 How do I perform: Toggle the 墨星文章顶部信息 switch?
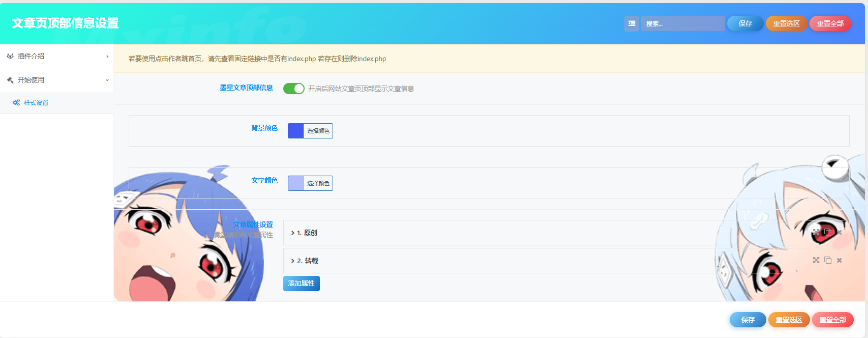tap(294, 89)
